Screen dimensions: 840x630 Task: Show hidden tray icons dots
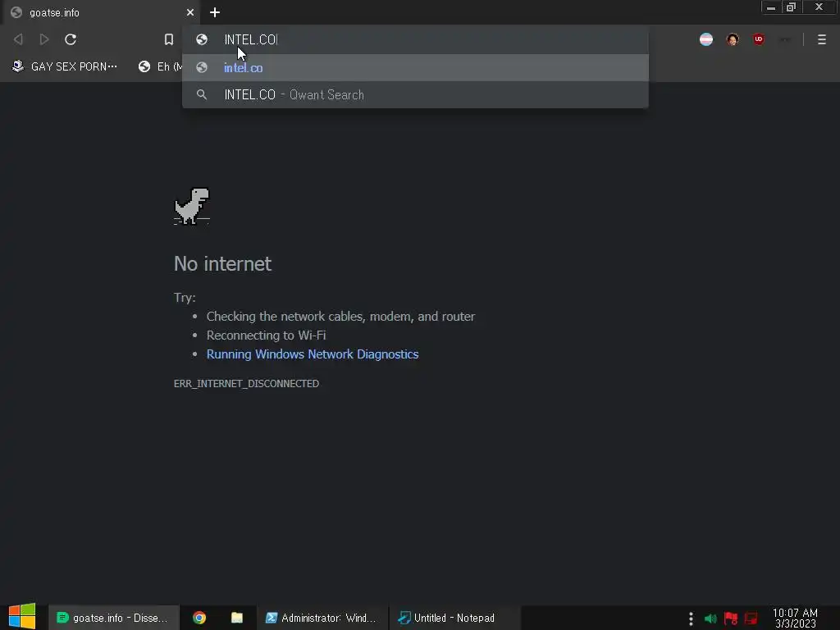pos(691,619)
